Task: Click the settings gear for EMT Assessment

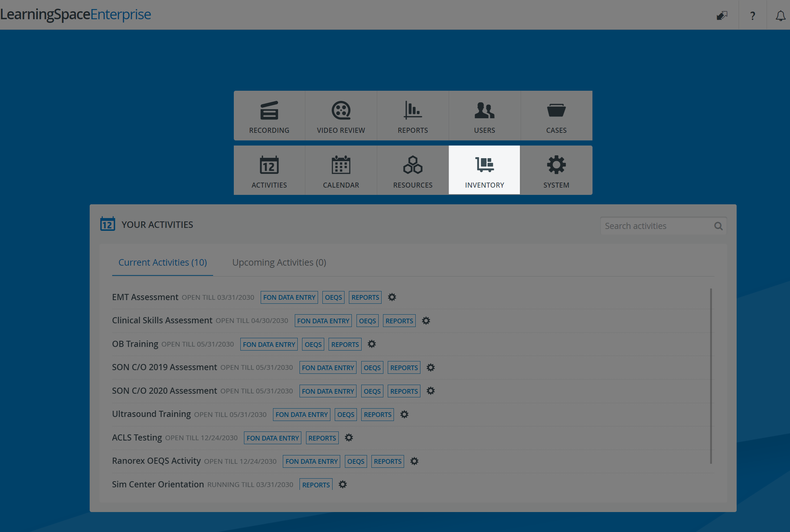Action: [x=392, y=297]
